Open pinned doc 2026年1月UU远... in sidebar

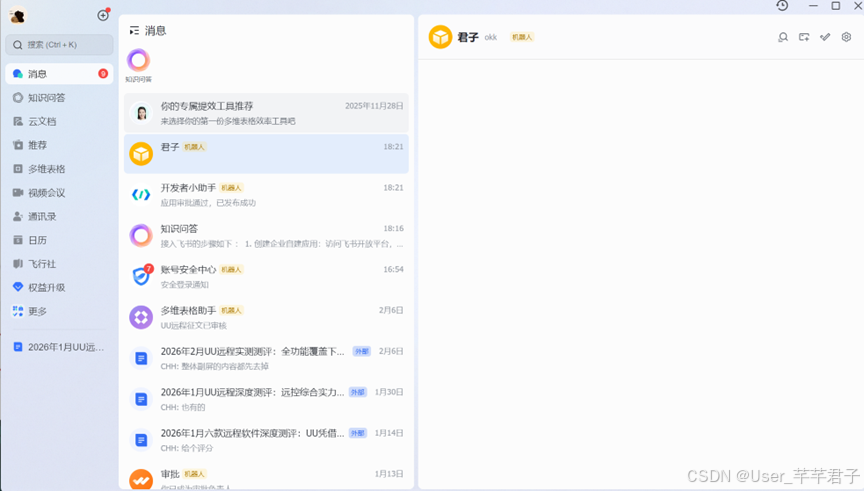(x=60, y=347)
